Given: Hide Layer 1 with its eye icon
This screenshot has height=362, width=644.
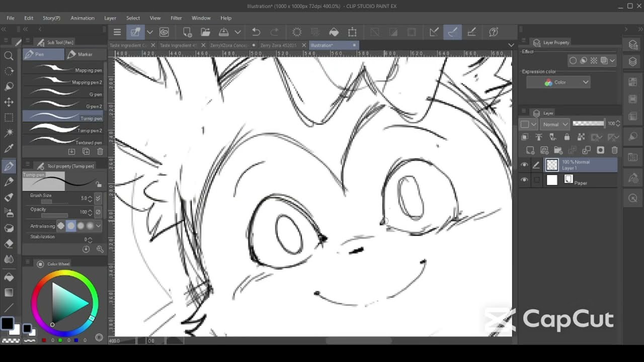Looking at the screenshot, I should [x=524, y=165].
